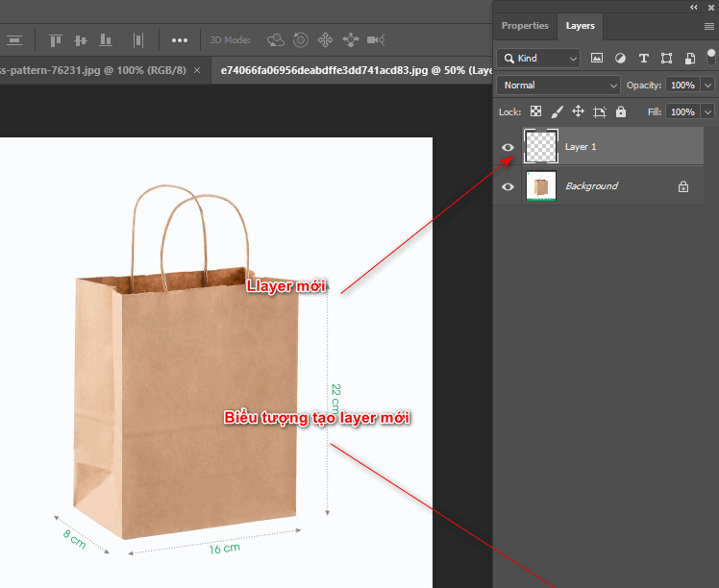The width and height of the screenshot is (719, 588).
Task: Select the Layer 1 thumbnail
Action: pyautogui.click(x=541, y=146)
